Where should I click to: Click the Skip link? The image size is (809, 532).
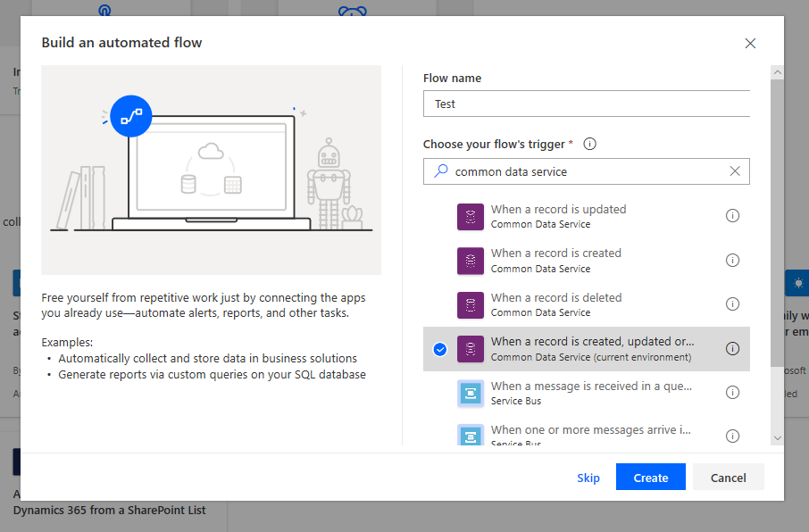[x=588, y=478]
